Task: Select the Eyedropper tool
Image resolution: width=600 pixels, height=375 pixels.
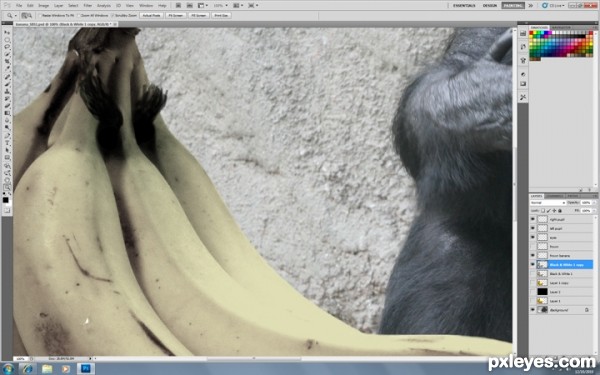Action: tap(7, 69)
